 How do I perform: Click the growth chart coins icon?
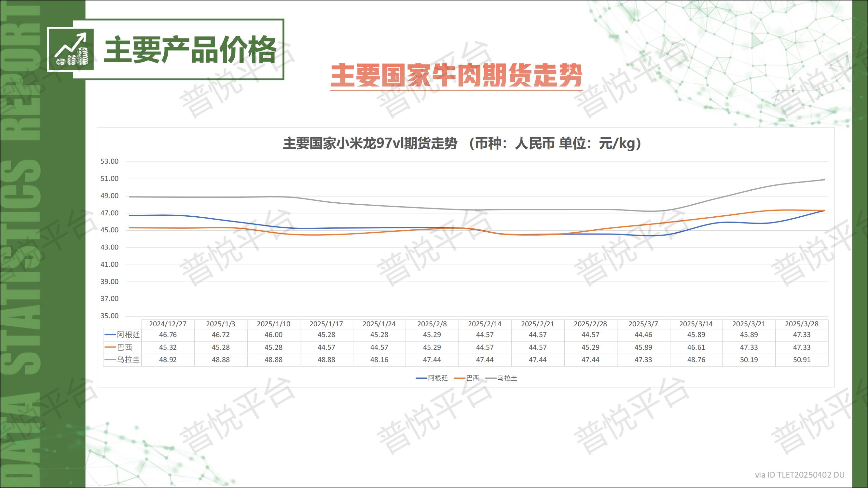71,49
